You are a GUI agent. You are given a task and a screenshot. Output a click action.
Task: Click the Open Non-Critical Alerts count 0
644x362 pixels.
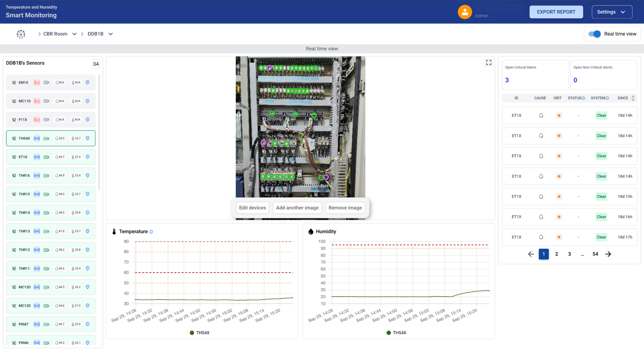pos(575,80)
